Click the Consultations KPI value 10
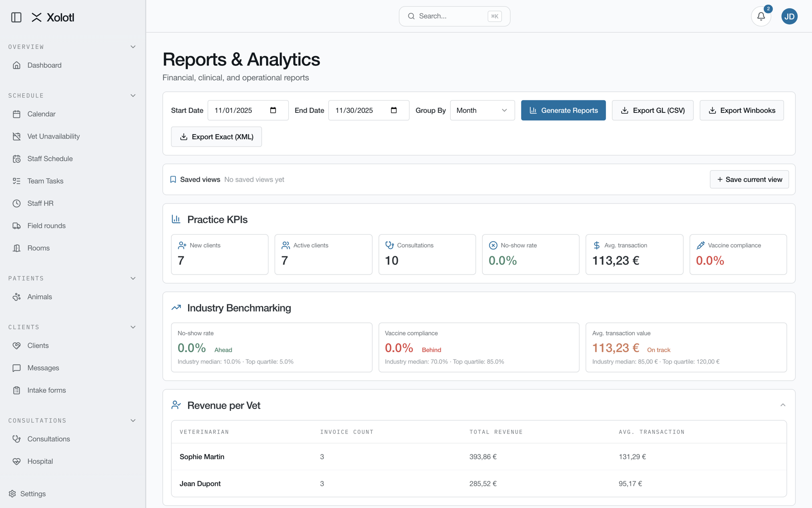The height and width of the screenshot is (508, 812). pyautogui.click(x=392, y=261)
